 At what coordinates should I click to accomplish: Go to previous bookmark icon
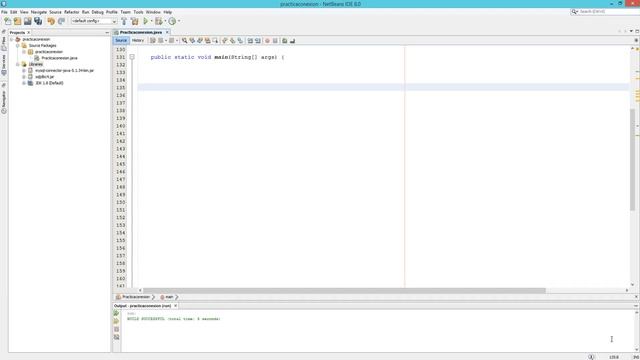[x=224, y=40]
